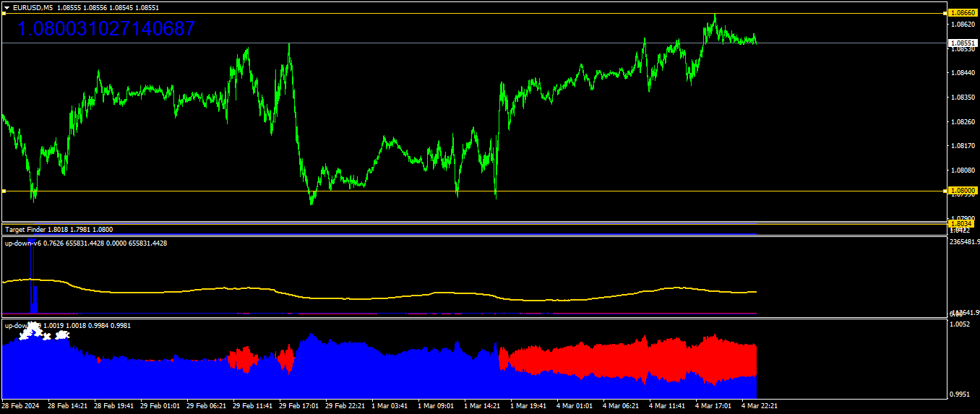Click the 29 Feb 06:21 time label
Viewport: 980px width, 414px height.
tap(207, 407)
